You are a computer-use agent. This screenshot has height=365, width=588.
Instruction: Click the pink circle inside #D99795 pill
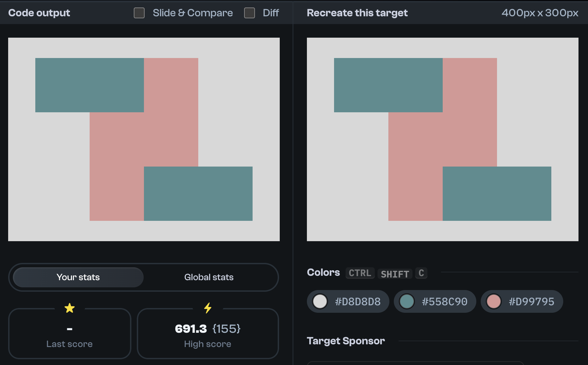pos(494,301)
